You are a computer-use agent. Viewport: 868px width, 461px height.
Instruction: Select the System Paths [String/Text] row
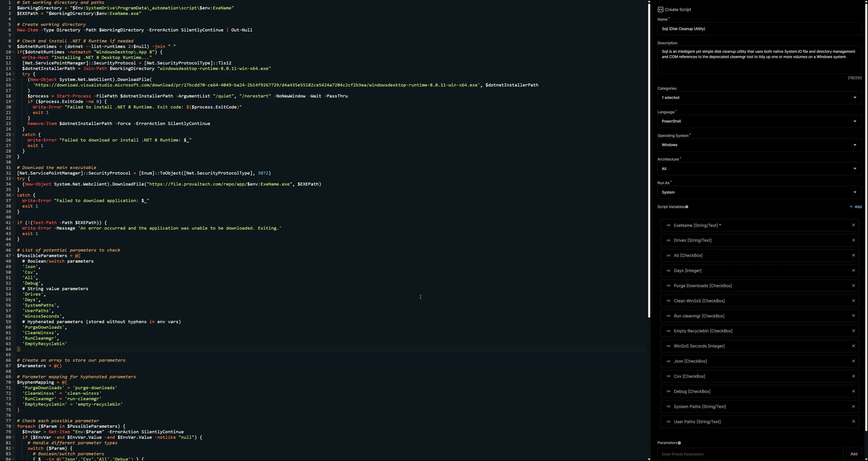(759, 406)
